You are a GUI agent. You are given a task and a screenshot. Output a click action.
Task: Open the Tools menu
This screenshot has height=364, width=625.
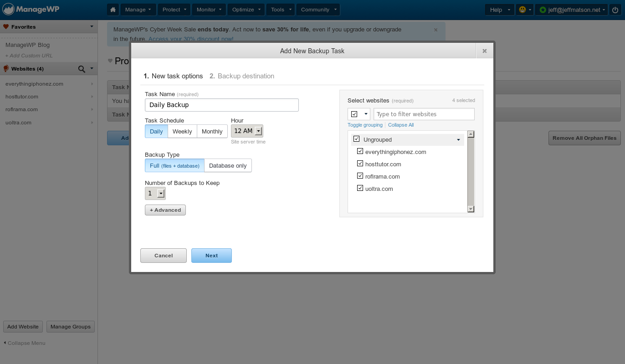[281, 10]
